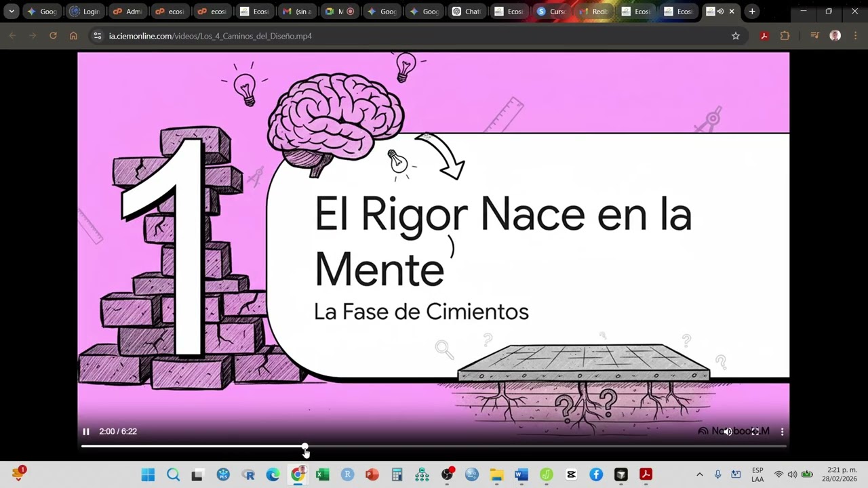The image size is (868, 488).
Task: View site information icon in address bar
Action: pyautogui.click(x=98, y=36)
